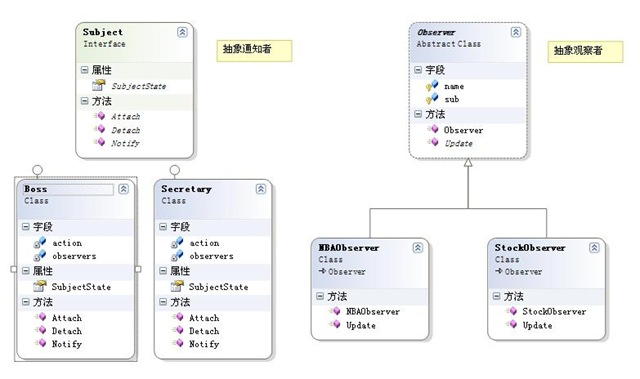Select the Secretary class title
The height and width of the screenshot is (379, 640).
point(186,189)
